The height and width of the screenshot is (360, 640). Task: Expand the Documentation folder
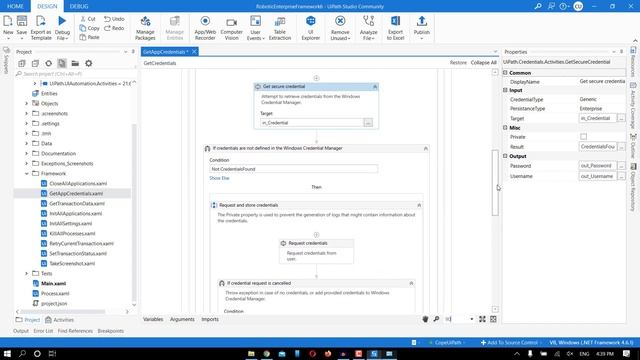pyautogui.click(x=27, y=153)
